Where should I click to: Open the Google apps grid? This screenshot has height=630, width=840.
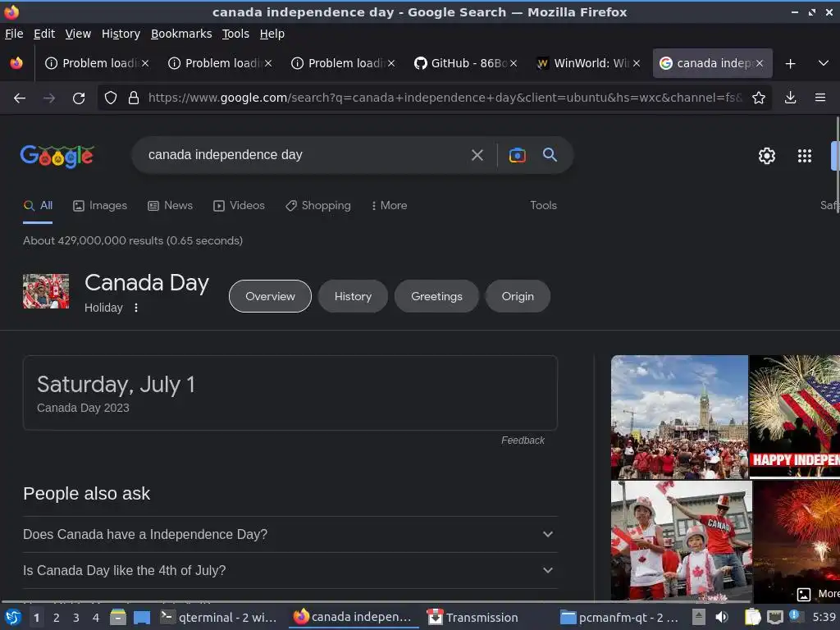(804, 155)
